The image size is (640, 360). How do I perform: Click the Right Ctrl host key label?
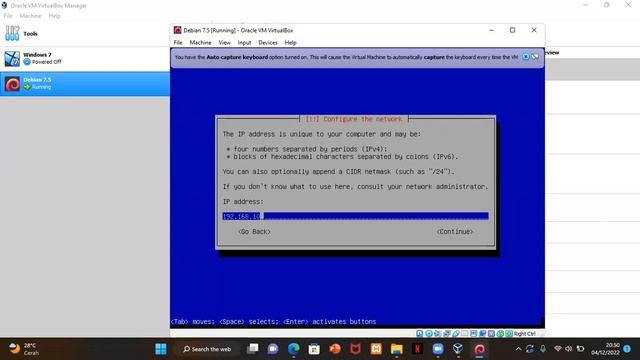524,333
